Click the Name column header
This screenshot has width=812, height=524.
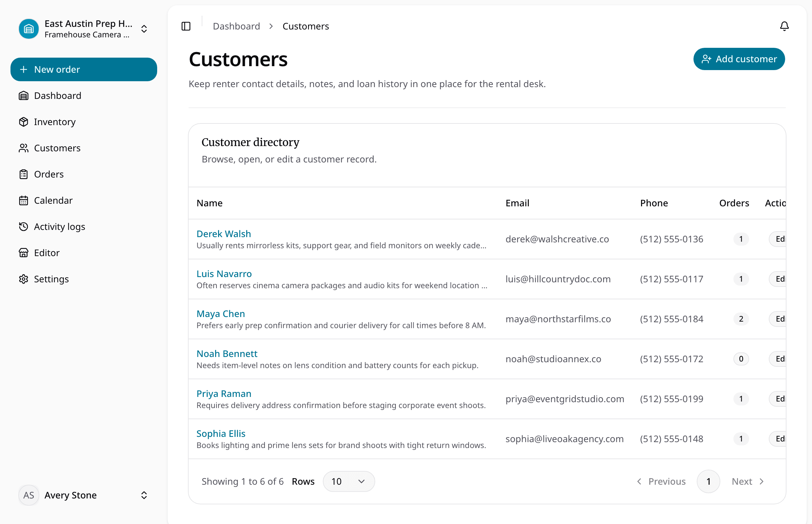click(210, 203)
